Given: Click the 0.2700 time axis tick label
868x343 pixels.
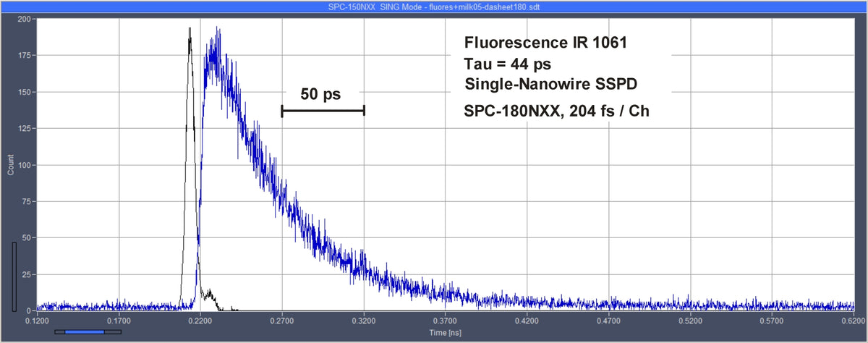Looking at the screenshot, I should click(282, 319).
